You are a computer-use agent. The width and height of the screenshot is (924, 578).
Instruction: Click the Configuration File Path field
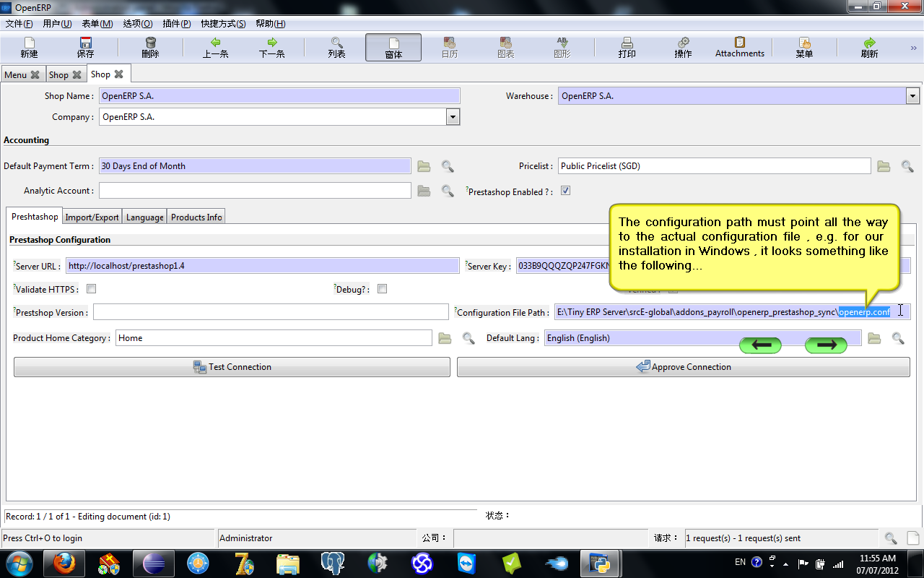[733, 312]
